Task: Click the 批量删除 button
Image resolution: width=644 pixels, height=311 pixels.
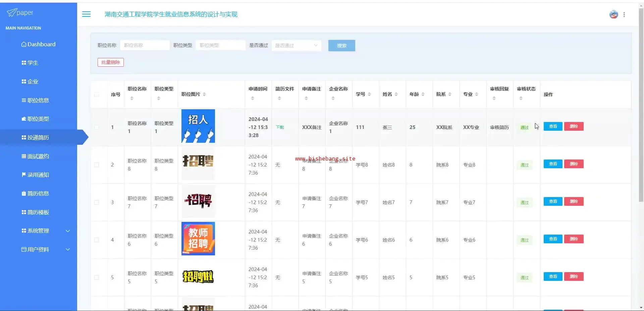Action: pyautogui.click(x=110, y=62)
